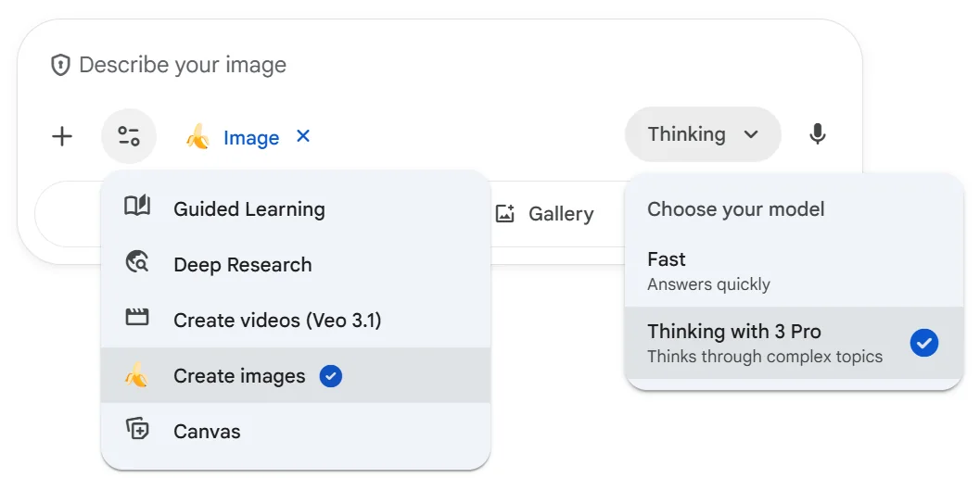Image resolution: width=980 pixels, height=491 pixels.
Task: Select Thinking with 3 Pro model
Action: 794,343
